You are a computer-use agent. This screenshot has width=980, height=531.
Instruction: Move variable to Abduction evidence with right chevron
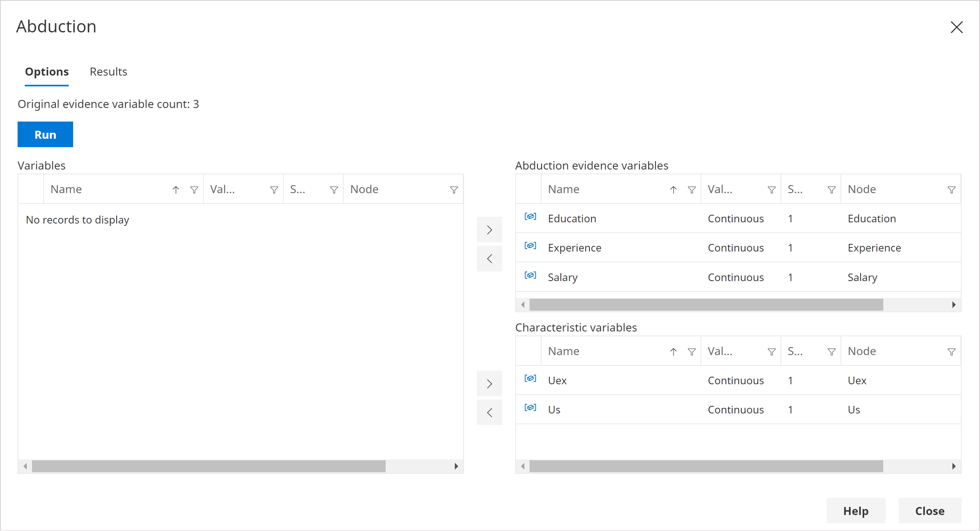[489, 230]
